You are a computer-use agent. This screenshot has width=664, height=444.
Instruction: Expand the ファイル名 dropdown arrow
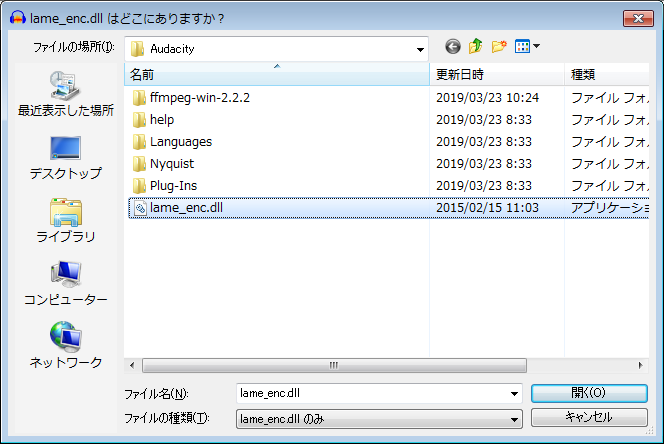[514, 394]
